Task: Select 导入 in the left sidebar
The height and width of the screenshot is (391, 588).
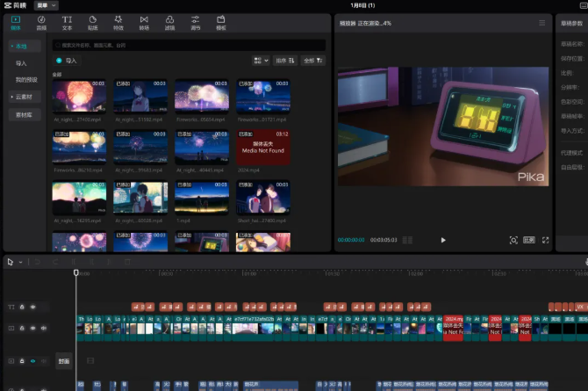Action: click(x=21, y=63)
